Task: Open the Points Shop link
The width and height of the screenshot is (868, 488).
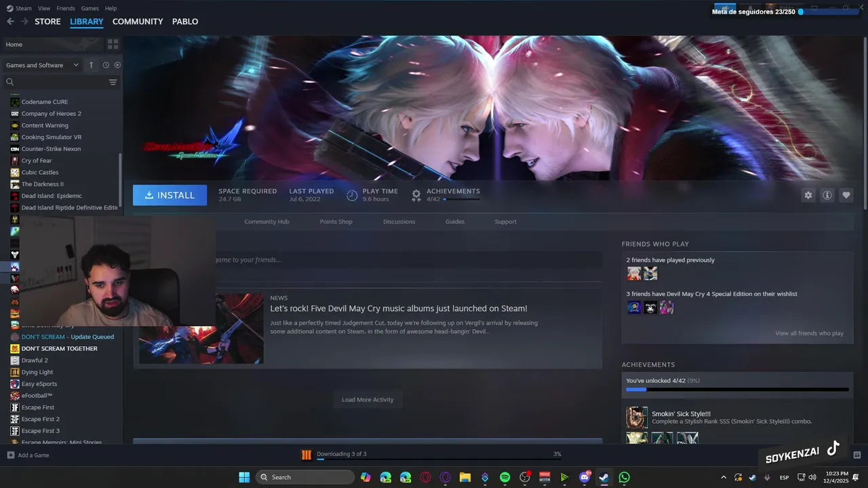Action: (x=336, y=222)
